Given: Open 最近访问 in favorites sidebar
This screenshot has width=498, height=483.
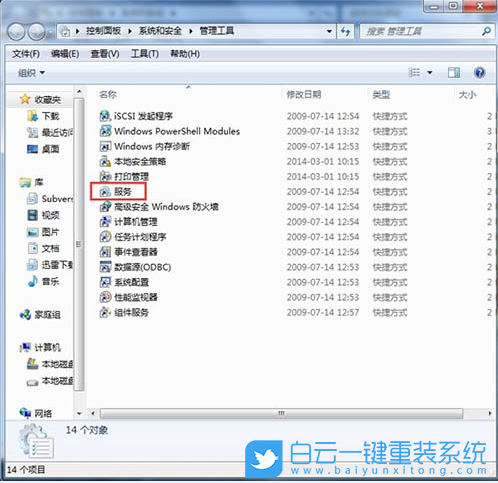Looking at the screenshot, I should (x=50, y=133).
